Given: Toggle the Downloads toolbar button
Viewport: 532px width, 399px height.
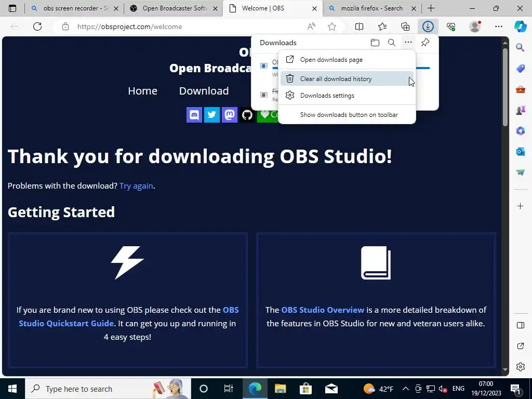Looking at the screenshot, I should tap(428, 26).
